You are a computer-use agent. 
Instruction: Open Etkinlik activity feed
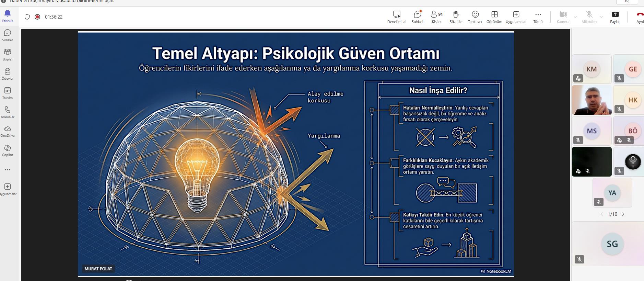tap(8, 16)
